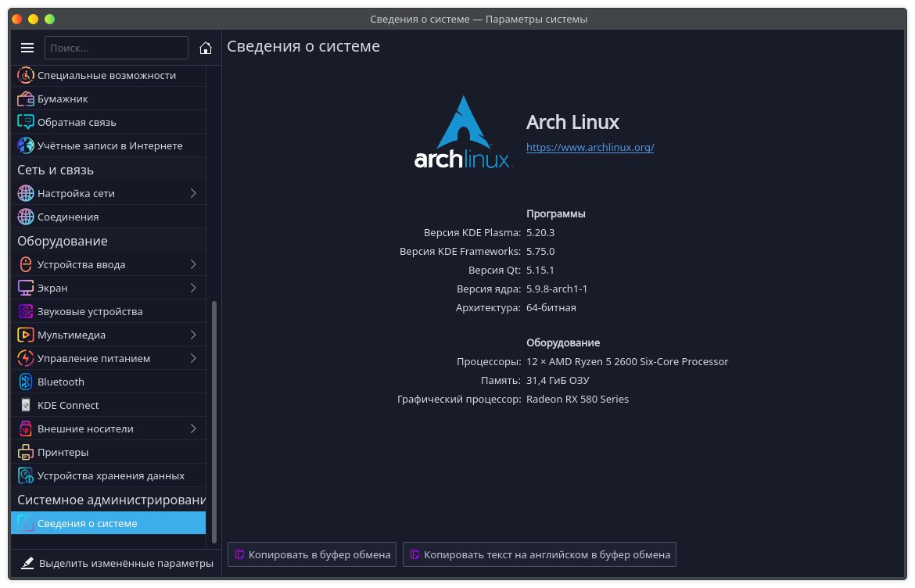Expand the Настройка сети submenu arrow
The width and height of the screenshot is (915, 588).
pos(193,193)
